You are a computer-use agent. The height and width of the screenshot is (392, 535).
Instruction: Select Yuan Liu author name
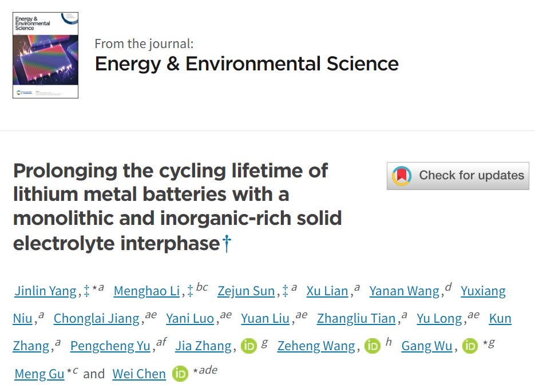[x=265, y=318]
